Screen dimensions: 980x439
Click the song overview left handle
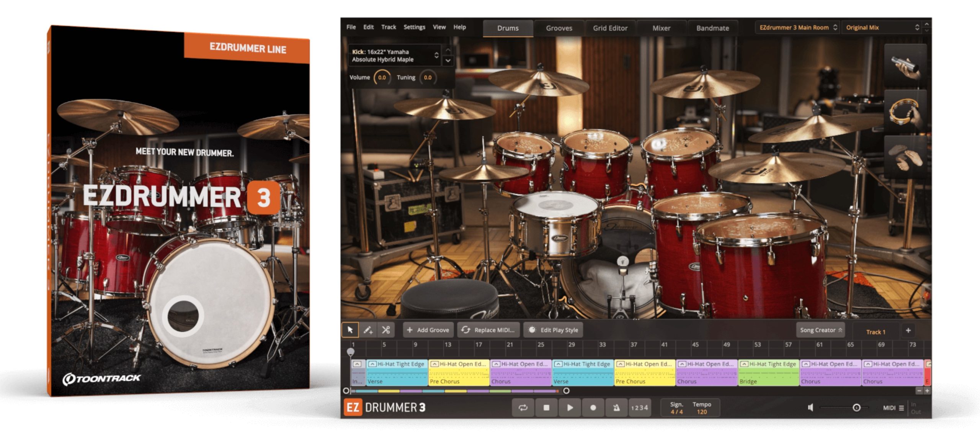pyautogui.click(x=346, y=391)
